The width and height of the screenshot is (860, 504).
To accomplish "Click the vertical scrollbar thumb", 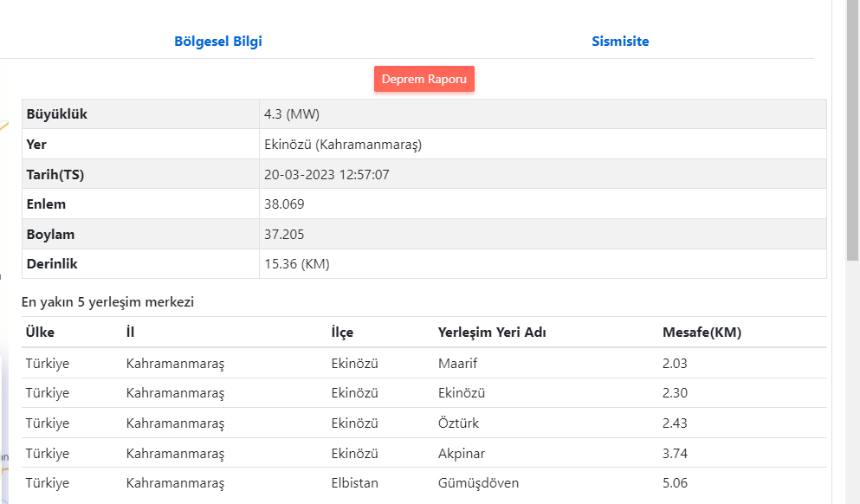I will tap(852, 130).
